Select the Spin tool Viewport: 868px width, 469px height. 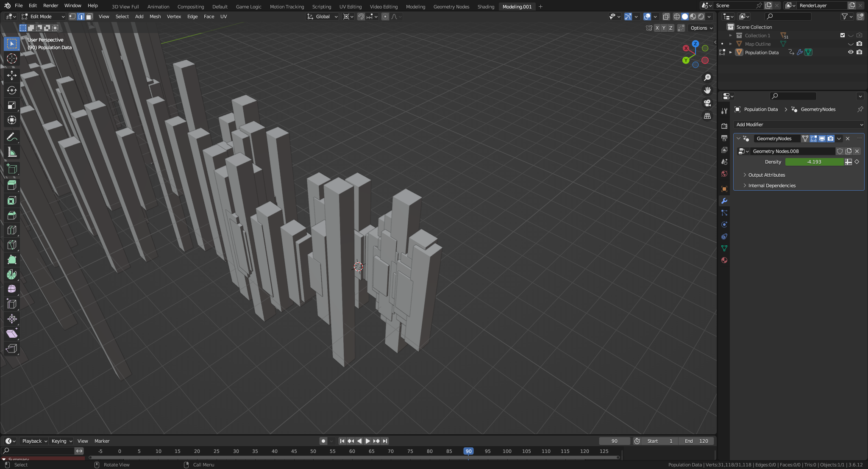(11, 275)
